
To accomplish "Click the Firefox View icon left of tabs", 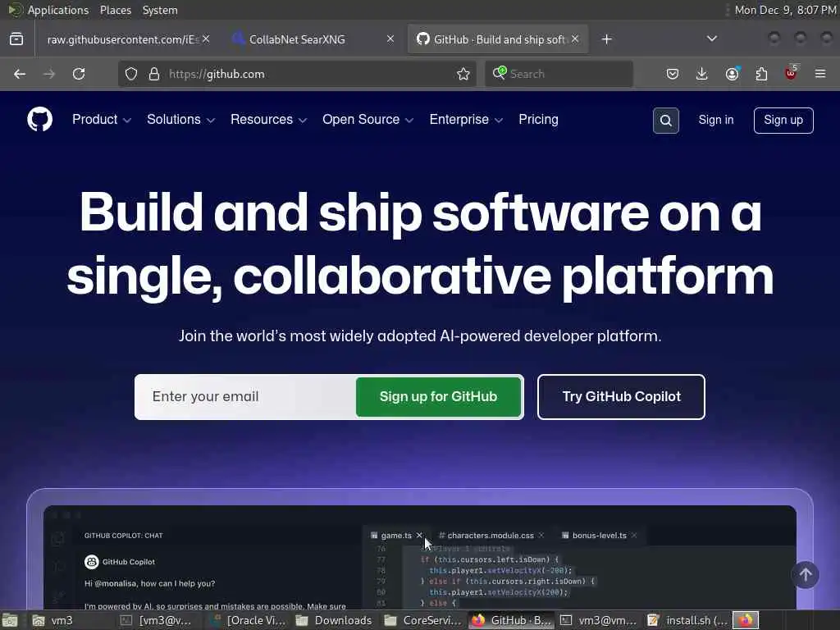I will coord(16,39).
